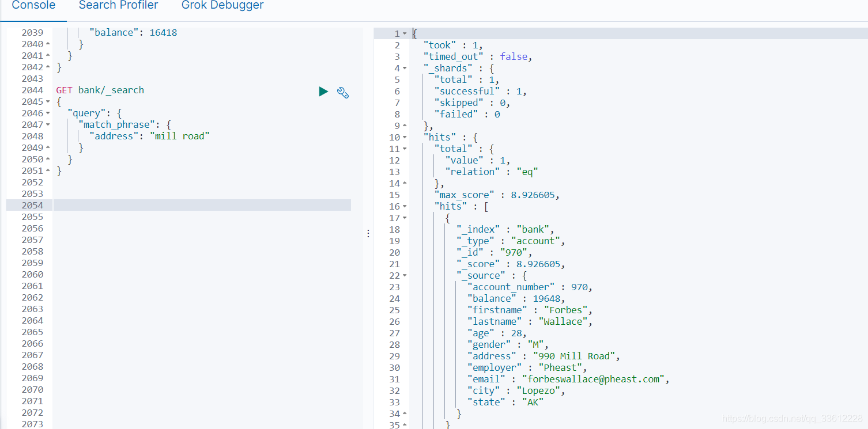Collapse the "query" block in the editor
Viewport: 868px width, 429px height.
point(47,113)
